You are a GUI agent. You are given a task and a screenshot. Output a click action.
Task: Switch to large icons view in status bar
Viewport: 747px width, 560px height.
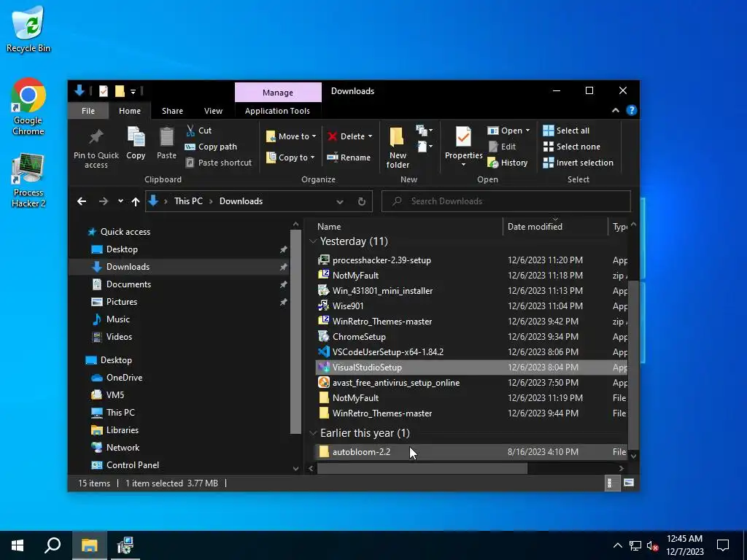629,483
